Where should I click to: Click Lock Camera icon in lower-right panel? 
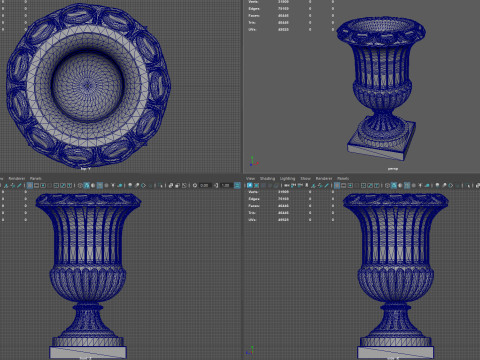click(x=293, y=185)
